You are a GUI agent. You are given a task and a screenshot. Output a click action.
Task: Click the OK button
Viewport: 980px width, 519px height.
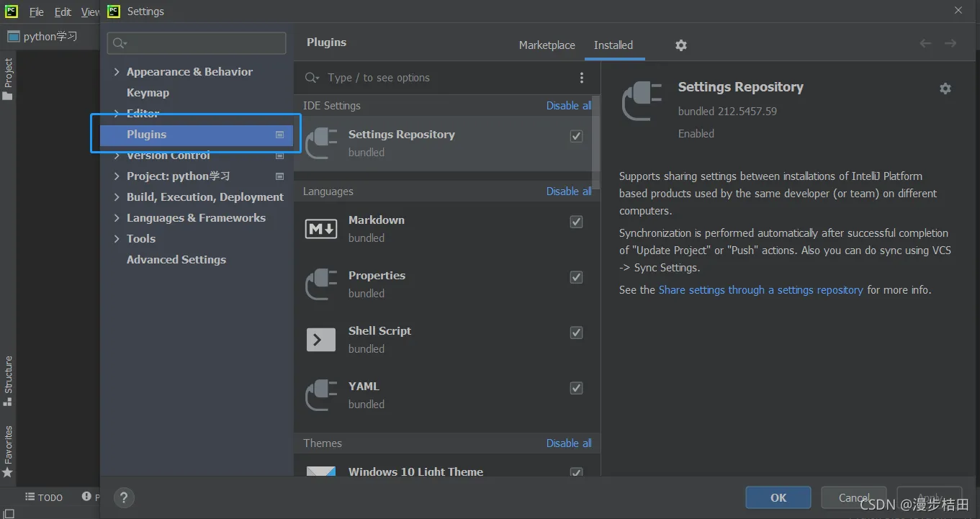(x=778, y=497)
